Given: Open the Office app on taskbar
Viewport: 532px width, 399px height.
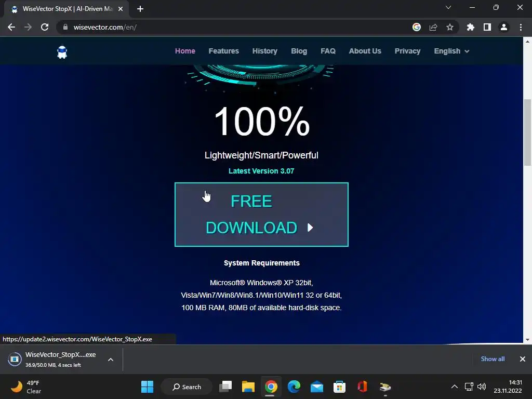Looking at the screenshot, I should (362, 387).
